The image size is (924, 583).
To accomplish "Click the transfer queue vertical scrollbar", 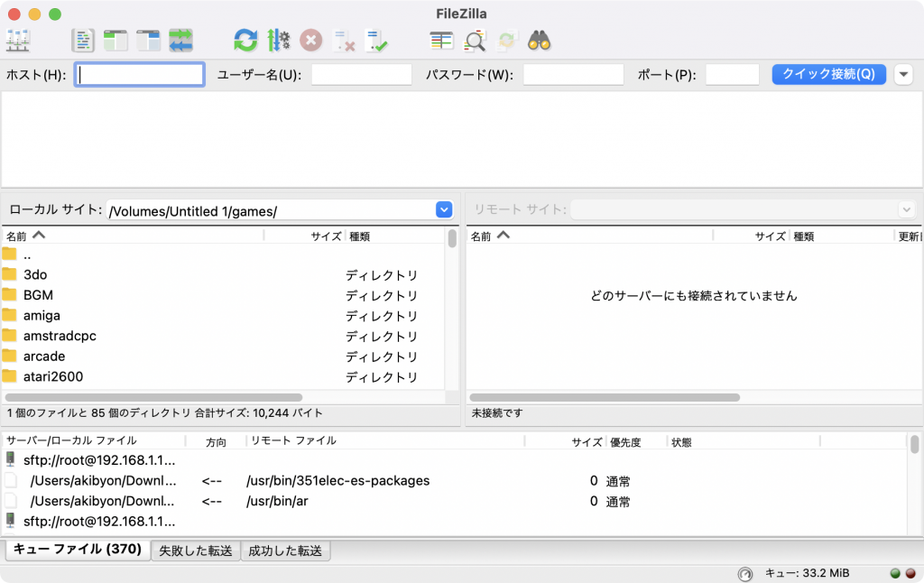I will click(915, 444).
